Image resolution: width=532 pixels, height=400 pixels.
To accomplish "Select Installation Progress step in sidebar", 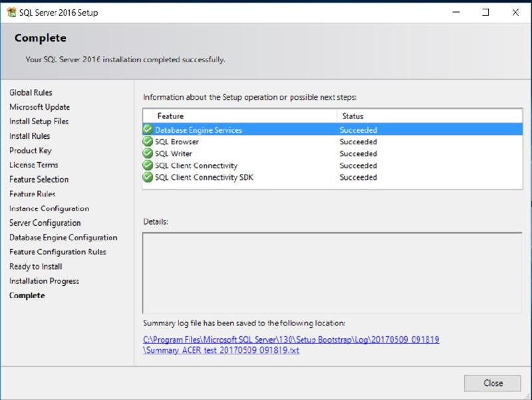I will (x=44, y=281).
